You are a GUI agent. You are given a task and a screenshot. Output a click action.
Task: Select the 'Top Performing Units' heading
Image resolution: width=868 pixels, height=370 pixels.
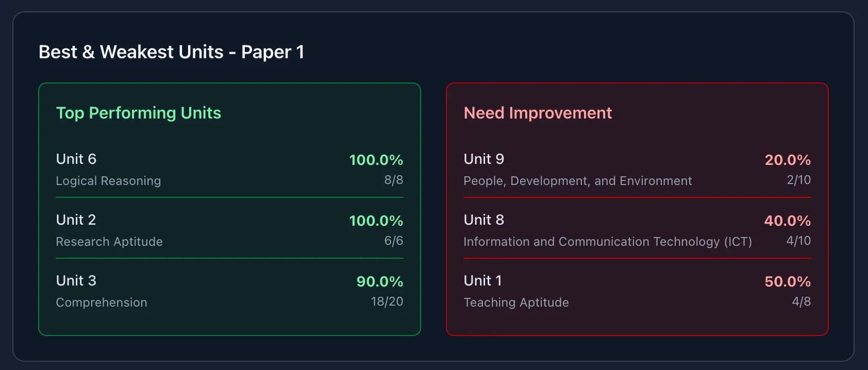pos(138,113)
